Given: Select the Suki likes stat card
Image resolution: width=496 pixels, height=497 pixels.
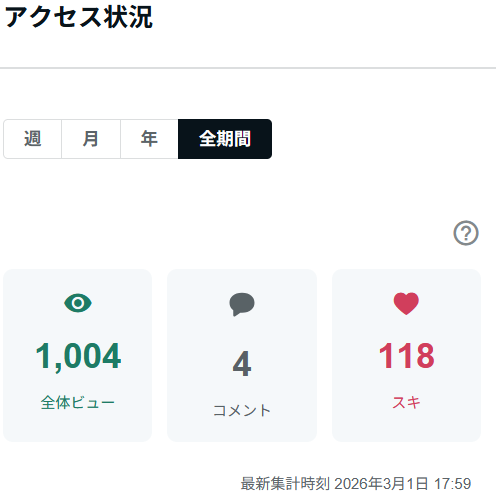Looking at the screenshot, I should click(x=406, y=355).
